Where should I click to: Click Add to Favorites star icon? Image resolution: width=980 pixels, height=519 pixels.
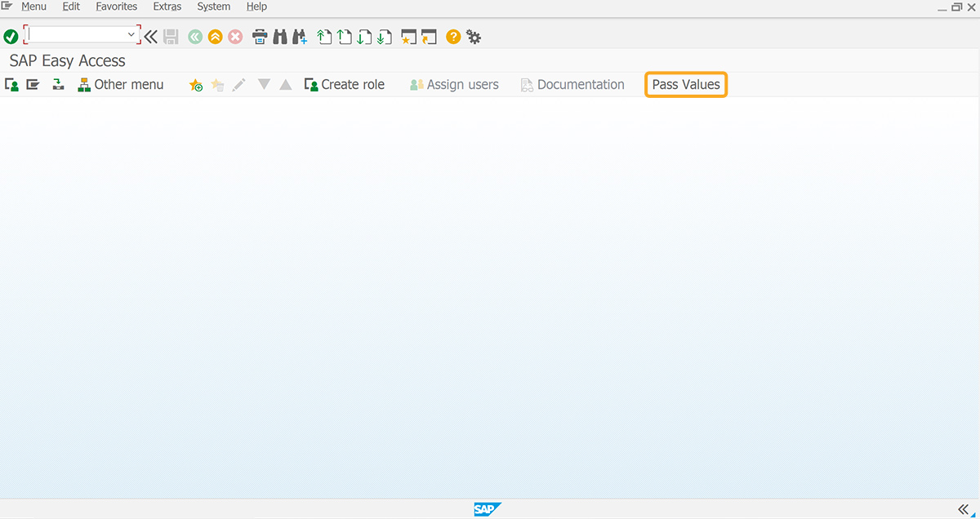tap(196, 85)
